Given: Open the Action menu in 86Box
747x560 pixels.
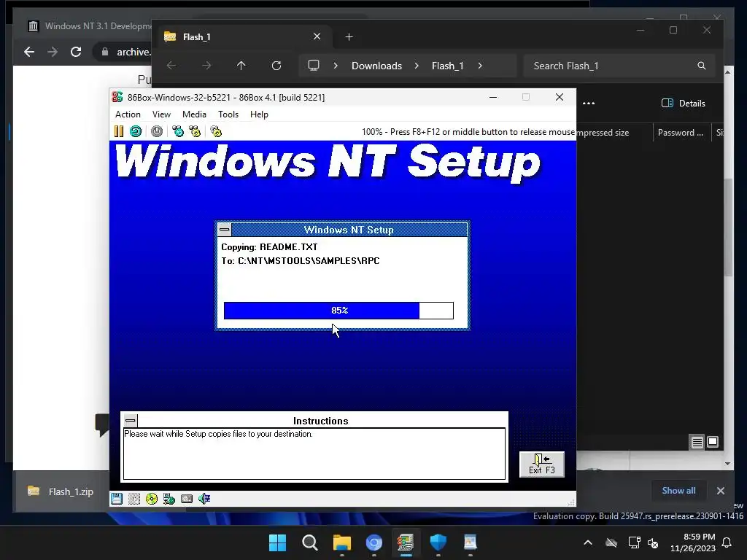Looking at the screenshot, I should pyautogui.click(x=128, y=114).
